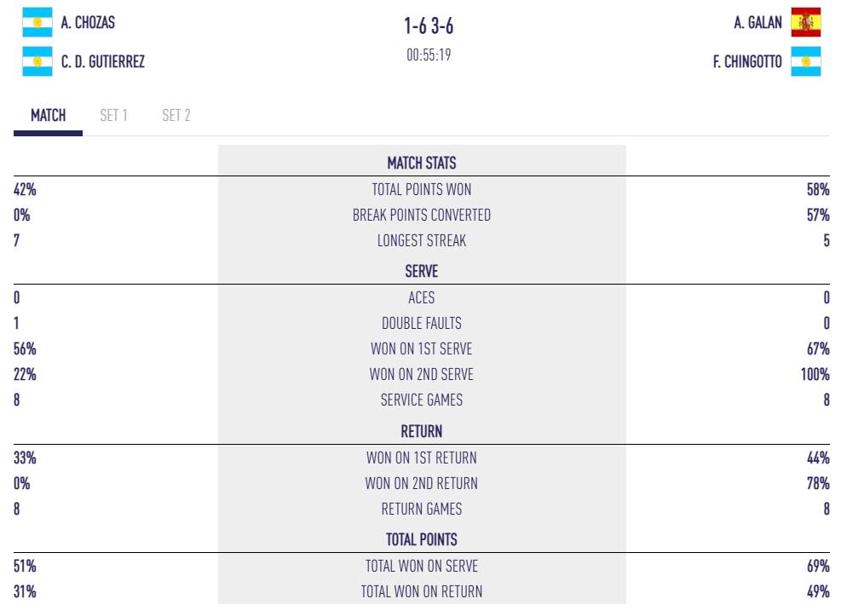Click the Argentina flag beside C. D. Gutierrez
The width and height of the screenshot is (841, 616).
[37, 62]
